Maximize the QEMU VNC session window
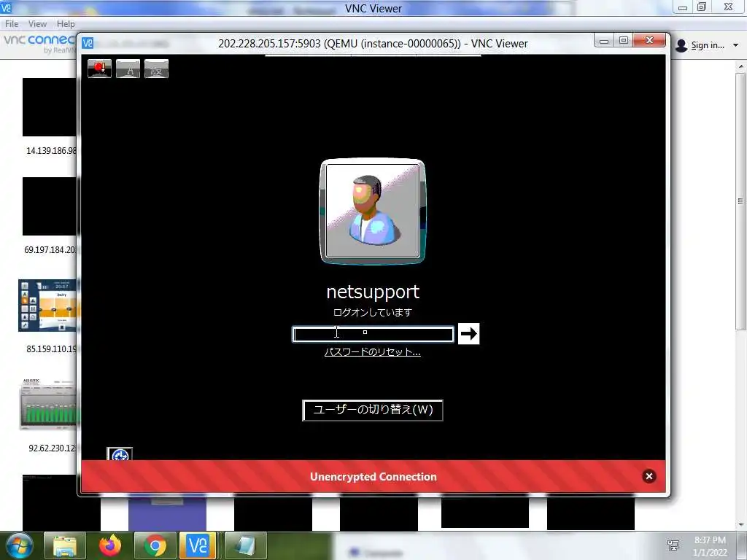The image size is (747, 560). 624,41
